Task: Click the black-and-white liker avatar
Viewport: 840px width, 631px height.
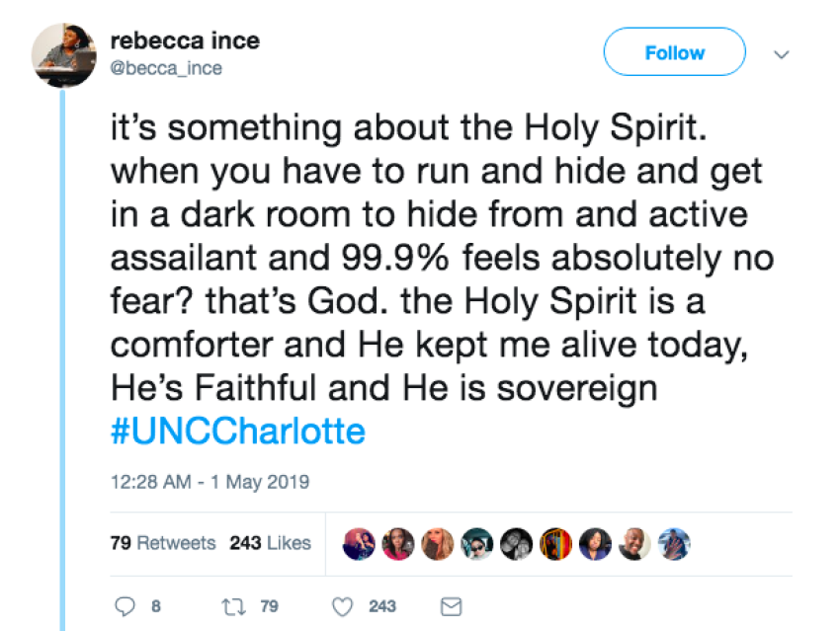Action: point(515,542)
